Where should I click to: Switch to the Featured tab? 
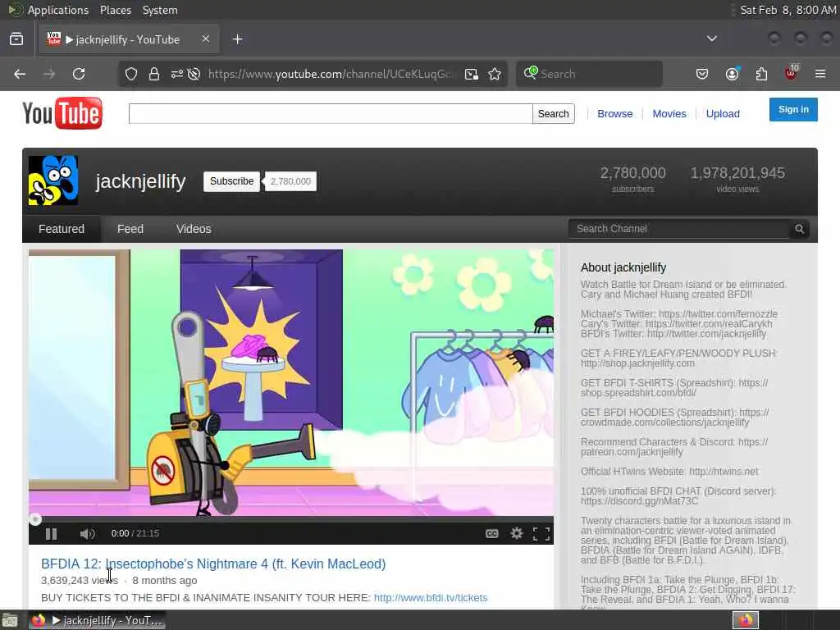[61, 229]
